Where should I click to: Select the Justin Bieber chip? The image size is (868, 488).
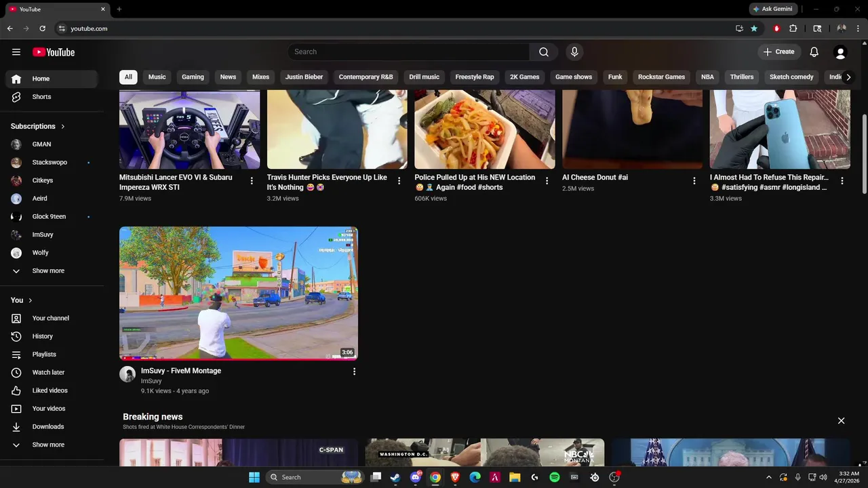[x=304, y=77]
